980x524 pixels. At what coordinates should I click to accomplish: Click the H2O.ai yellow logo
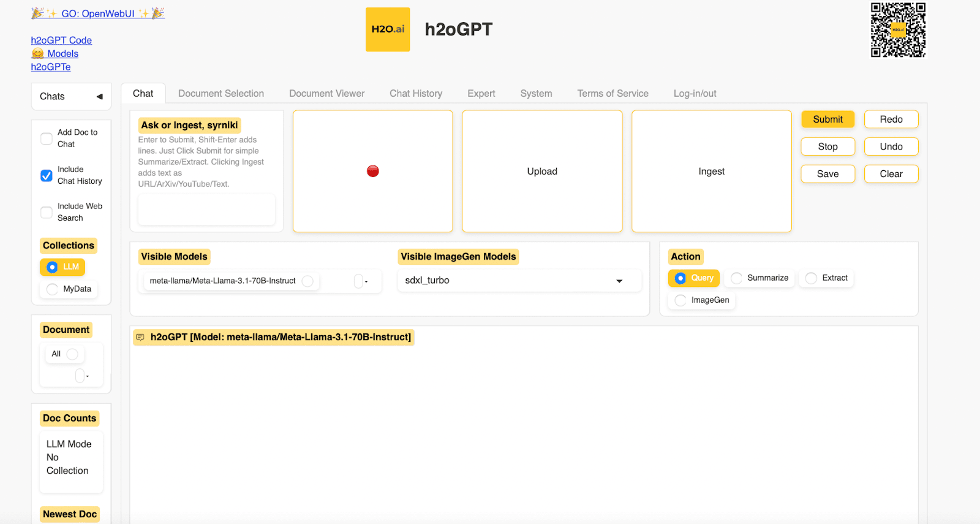(x=388, y=29)
